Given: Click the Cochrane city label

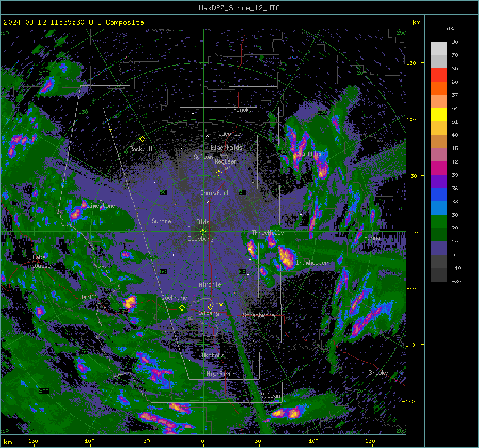Looking at the screenshot, I should coord(174,298).
